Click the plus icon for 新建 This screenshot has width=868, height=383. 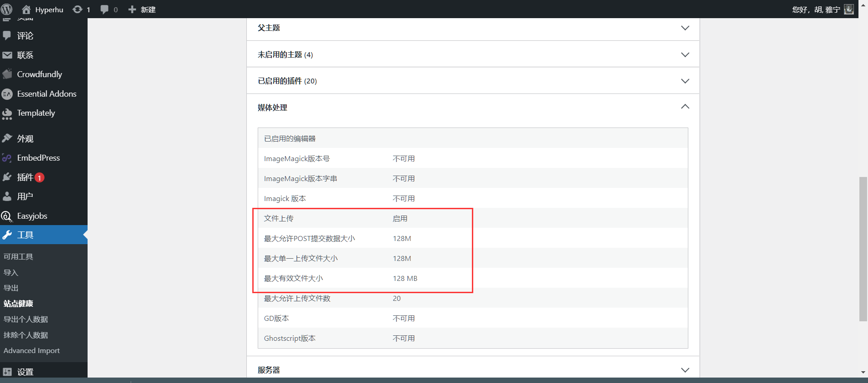tap(132, 10)
